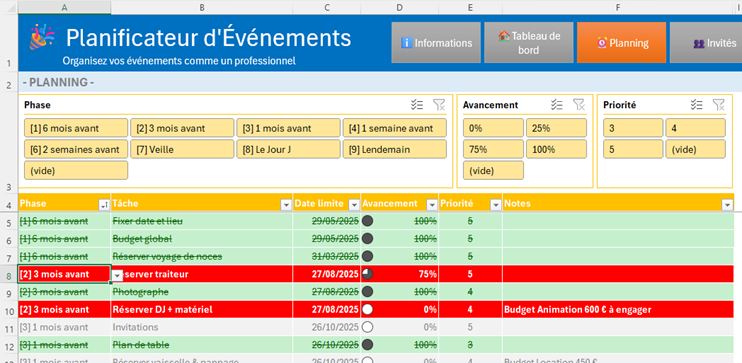This screenshot has height=363, width=742.
Task: Filter Priorité by 3
Action: (633, 128)
